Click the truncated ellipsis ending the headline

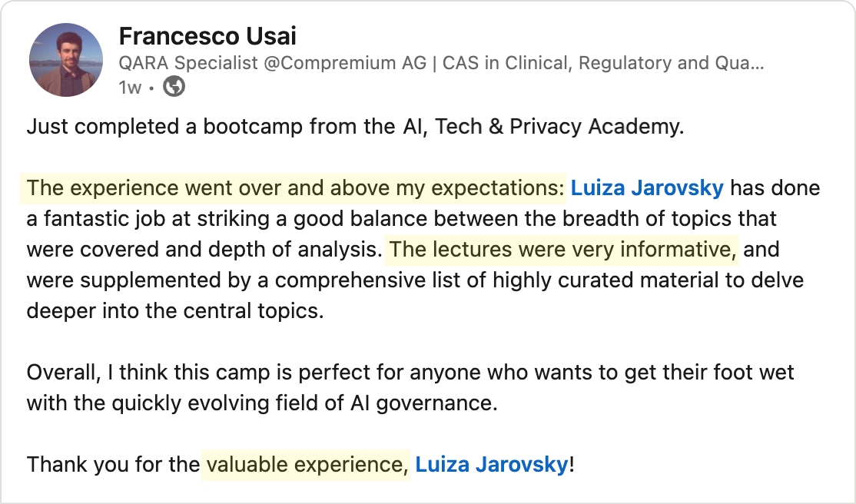click(x=756, y=64)
